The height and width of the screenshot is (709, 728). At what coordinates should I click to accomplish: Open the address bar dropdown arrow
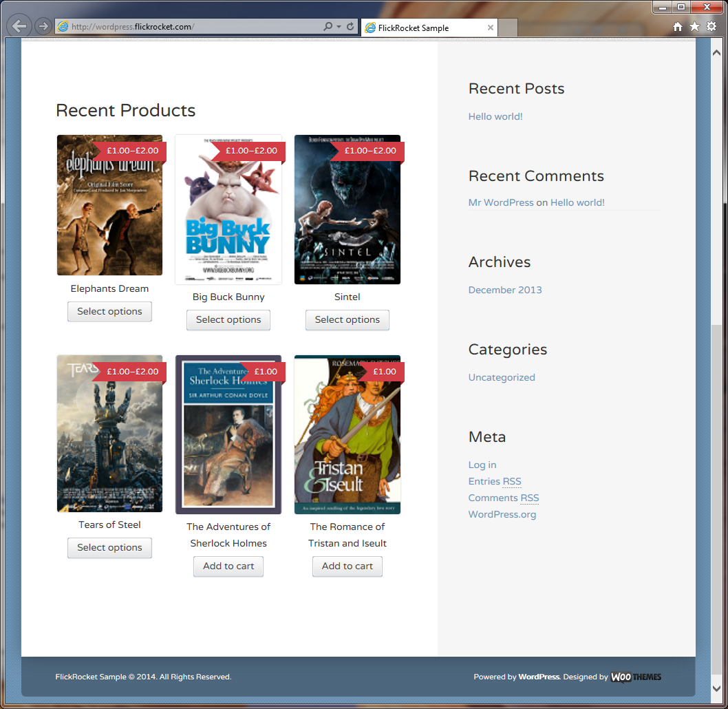[x=339, y=26]
